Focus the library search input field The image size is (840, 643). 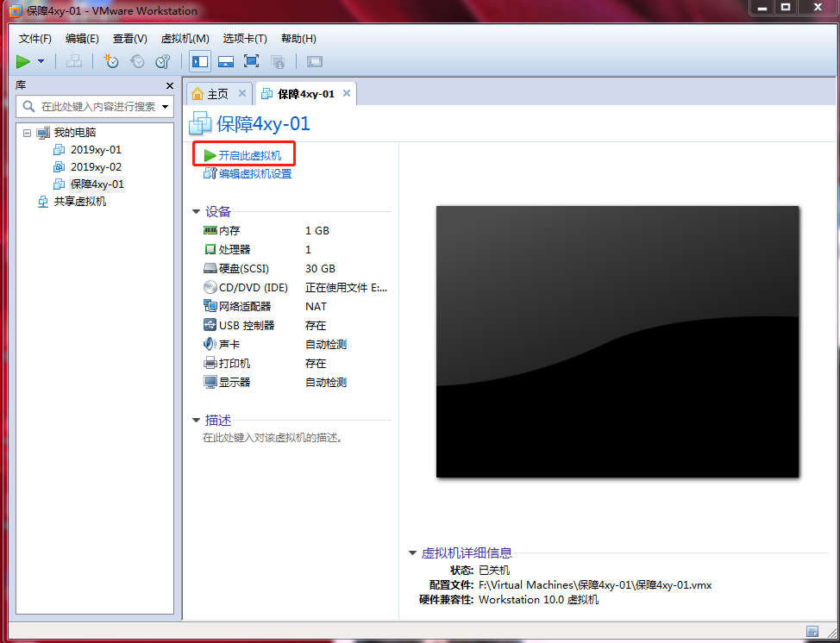(x=95, y=107)
